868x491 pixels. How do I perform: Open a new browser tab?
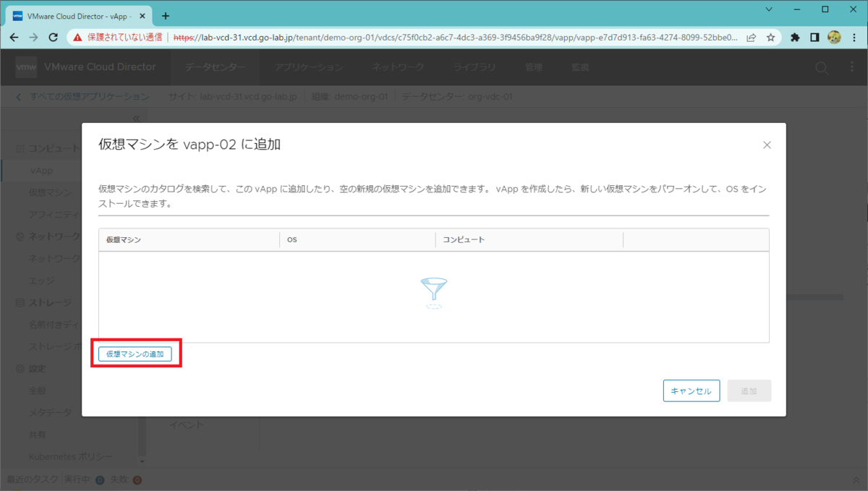click(166, 15)
